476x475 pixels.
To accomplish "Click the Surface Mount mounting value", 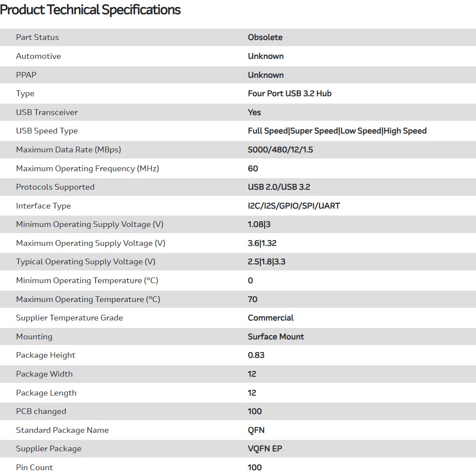I will point(276,337).
